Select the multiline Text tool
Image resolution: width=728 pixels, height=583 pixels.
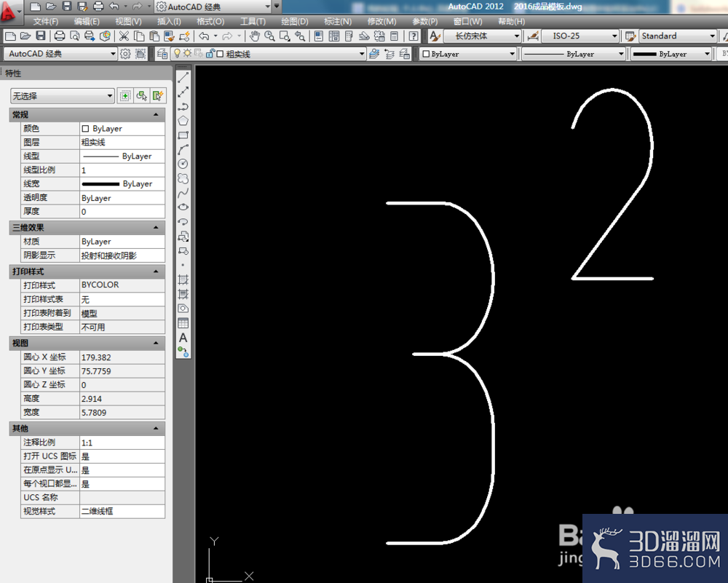183,338
